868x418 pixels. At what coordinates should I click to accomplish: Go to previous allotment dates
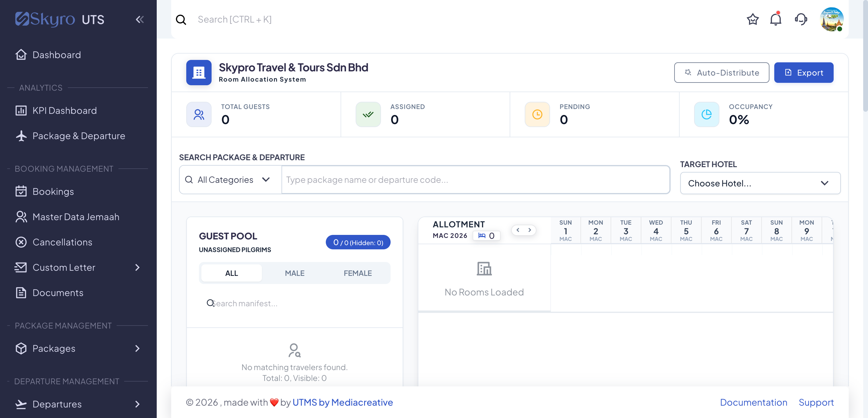(518, 230)
